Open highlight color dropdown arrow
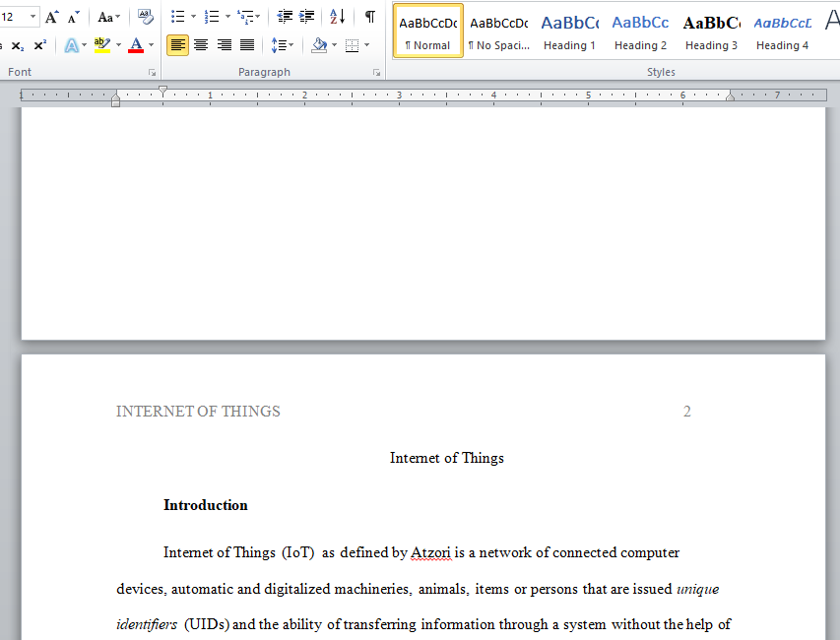 (118, 45)
